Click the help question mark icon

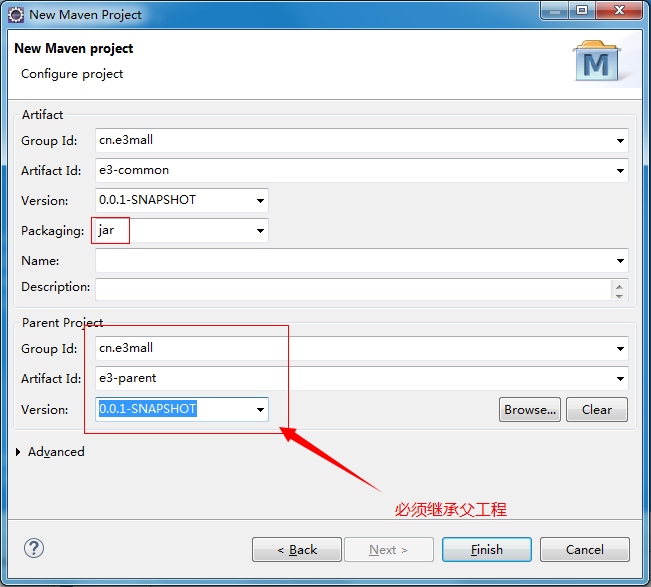[34, 548]
